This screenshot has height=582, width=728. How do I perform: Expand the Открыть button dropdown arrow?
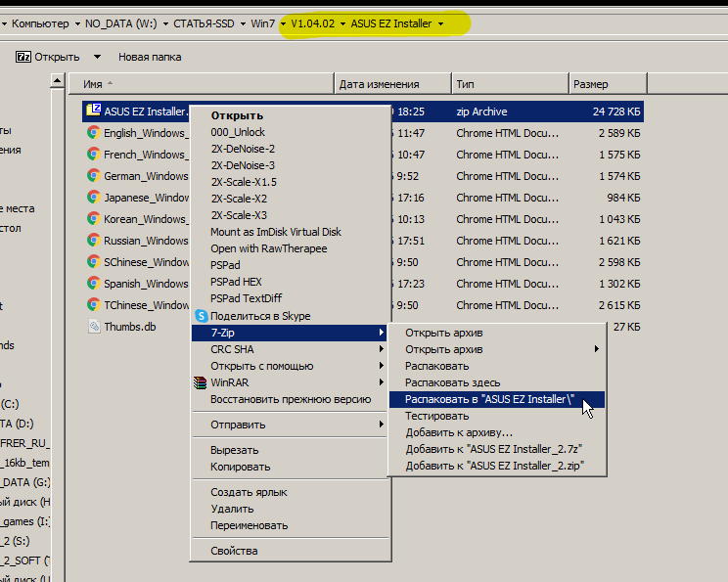pos(86,58)
